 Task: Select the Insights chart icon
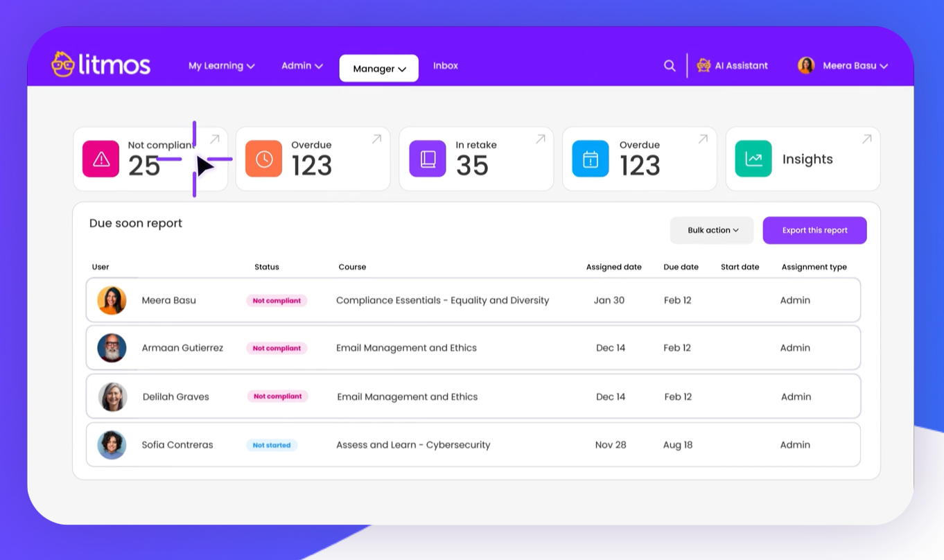coord(753,158)
